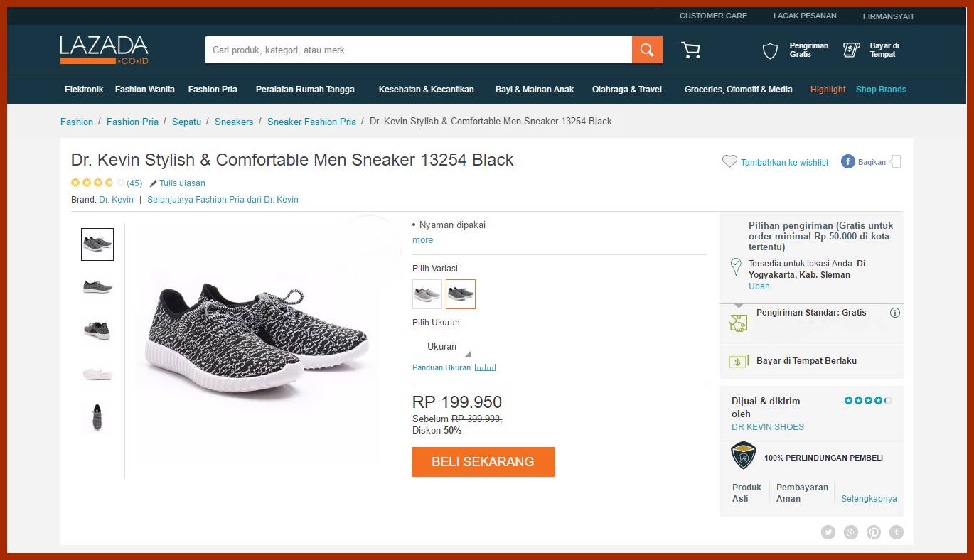Click the orange search magnifier button
The image size is (974, 560).
point(647,50)
